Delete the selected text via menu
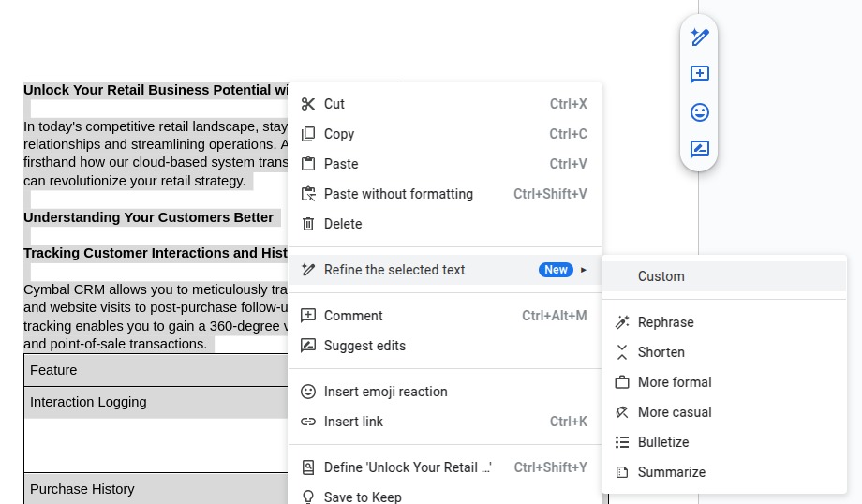 pyautogui.click(x=343, y=224)
